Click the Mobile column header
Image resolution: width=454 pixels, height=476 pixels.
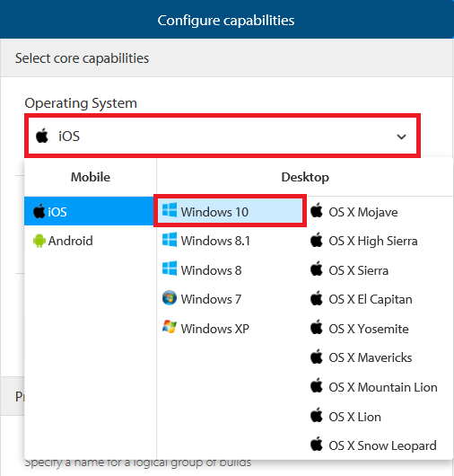[91, 177]
